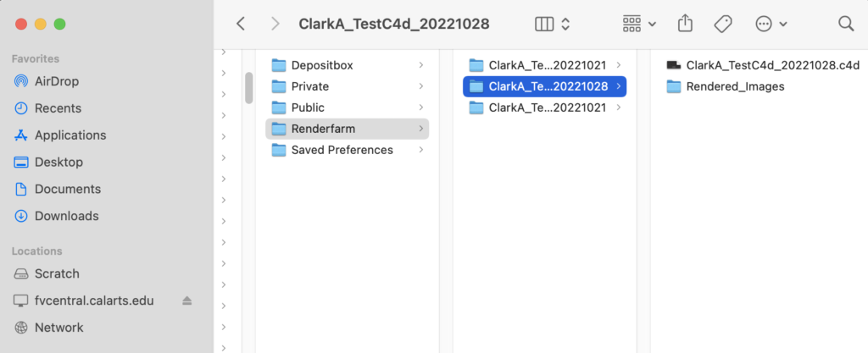The width and height of the screenshot is (868, 353).
Task: Open the search magnifier icon
Action: 846,24
